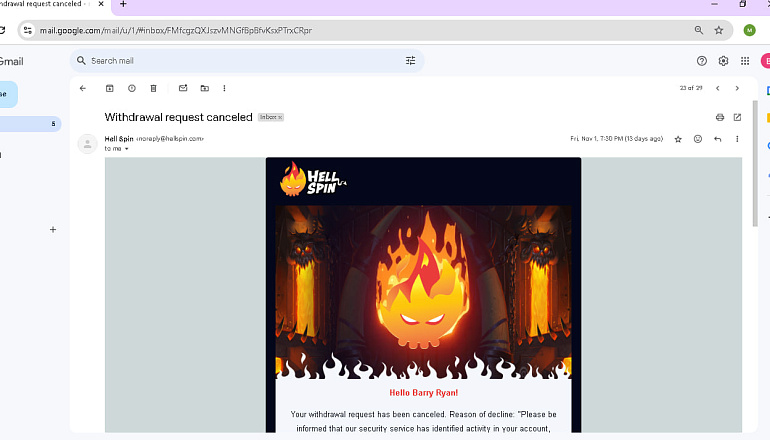Go to the newer email with the chevron

point(717,88)
